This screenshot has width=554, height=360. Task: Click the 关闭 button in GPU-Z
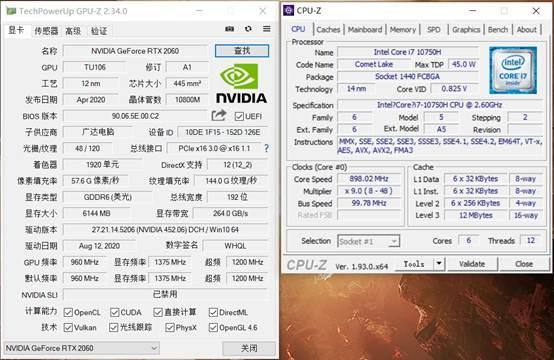tap(249, 348)
